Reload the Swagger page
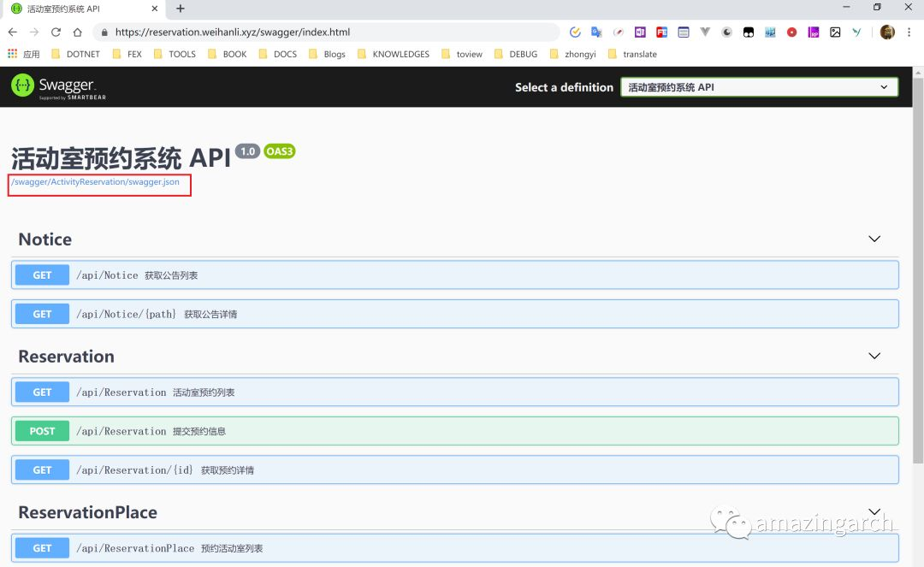Image resolution: width=924 pixels, height=567 pixels. [x=56, y=32]
